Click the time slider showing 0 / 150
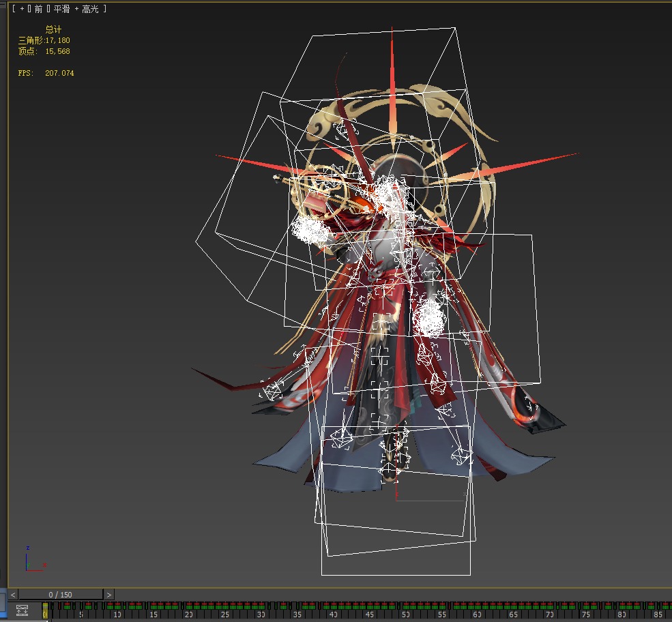 pyautogui.click(x=61, y=595)
